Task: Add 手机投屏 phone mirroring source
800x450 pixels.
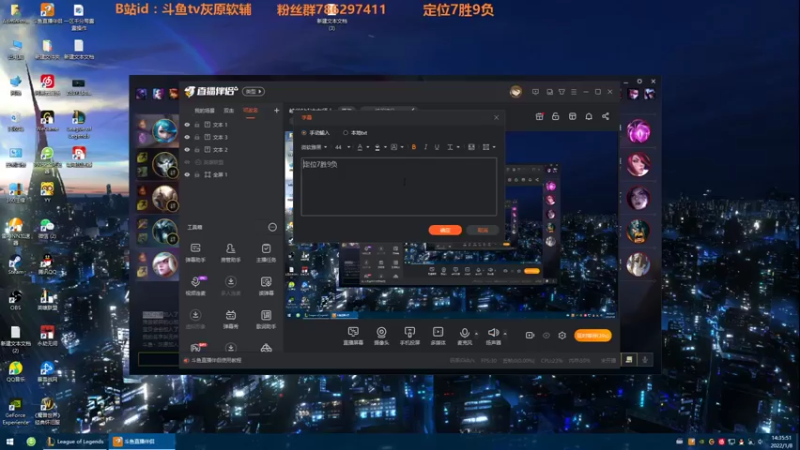Action: pyautogui.click(x=410, y=336)
